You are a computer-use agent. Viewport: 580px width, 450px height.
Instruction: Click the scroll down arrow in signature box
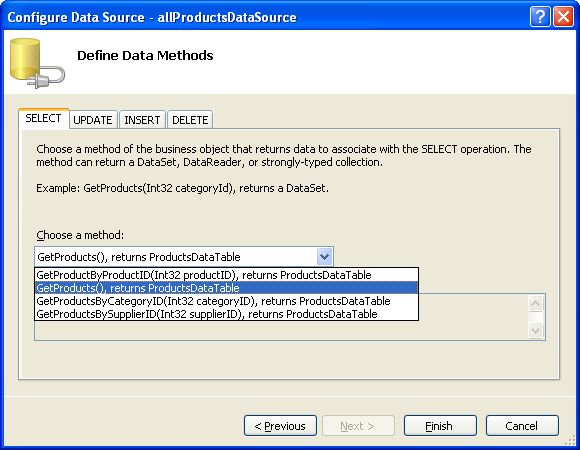(x=535, y=330)
